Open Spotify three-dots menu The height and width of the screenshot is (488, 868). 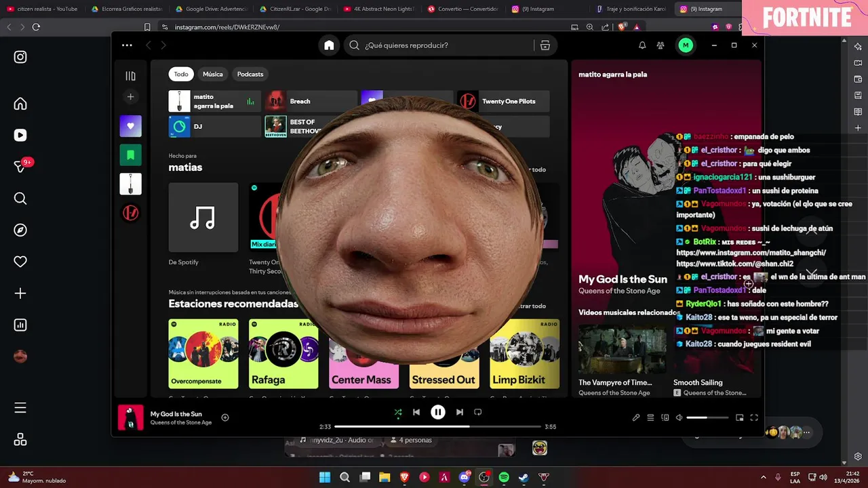(x=127, y=45)
